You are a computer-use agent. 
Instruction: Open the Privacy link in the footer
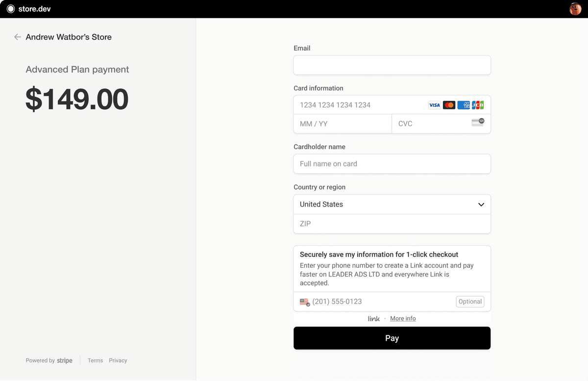point(118,360)
